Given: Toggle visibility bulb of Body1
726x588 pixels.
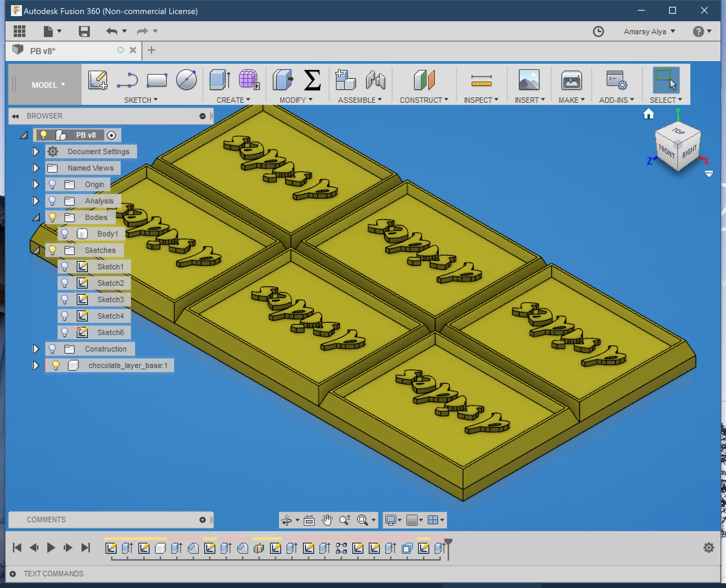Looking at the screenshot, I should coord(64,234).
